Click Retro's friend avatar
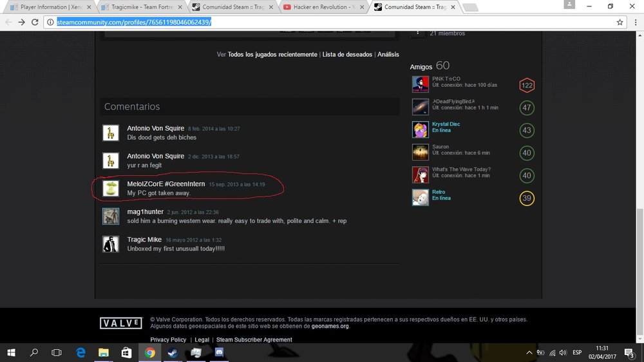 (x=420, y=197)
